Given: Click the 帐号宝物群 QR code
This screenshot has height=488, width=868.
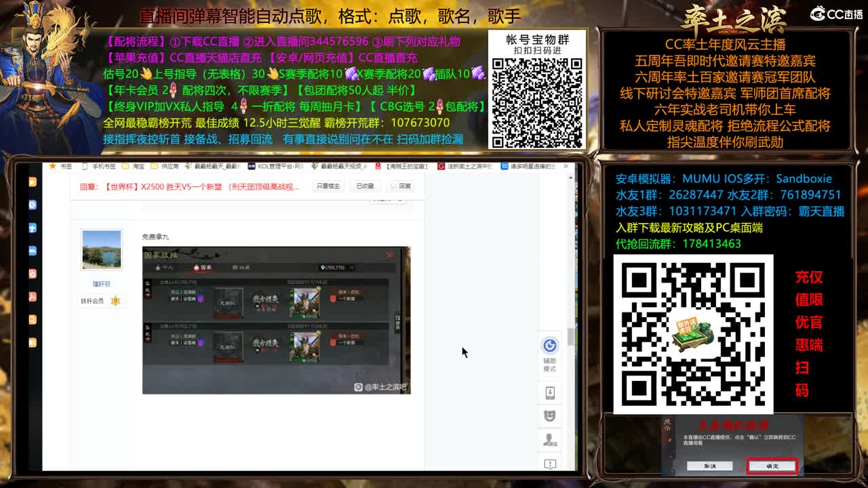Looking at the screenshot, I should pos(537,102).
